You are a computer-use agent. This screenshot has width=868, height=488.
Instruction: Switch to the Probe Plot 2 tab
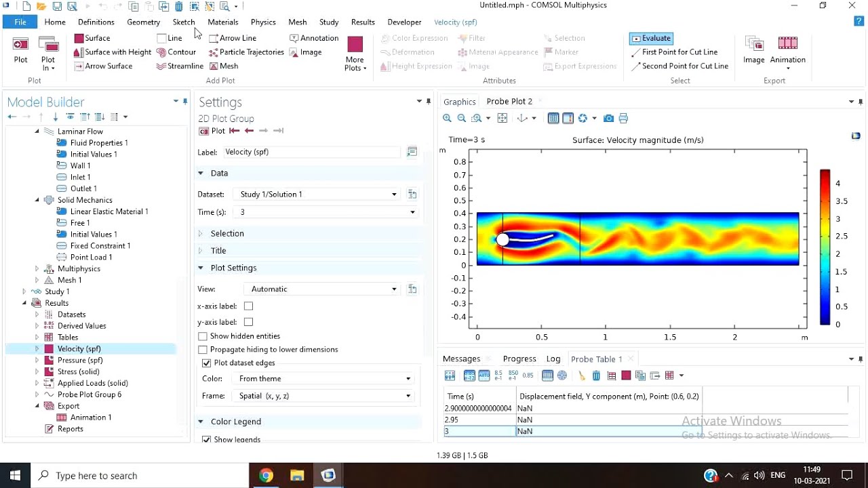point(509,102)
